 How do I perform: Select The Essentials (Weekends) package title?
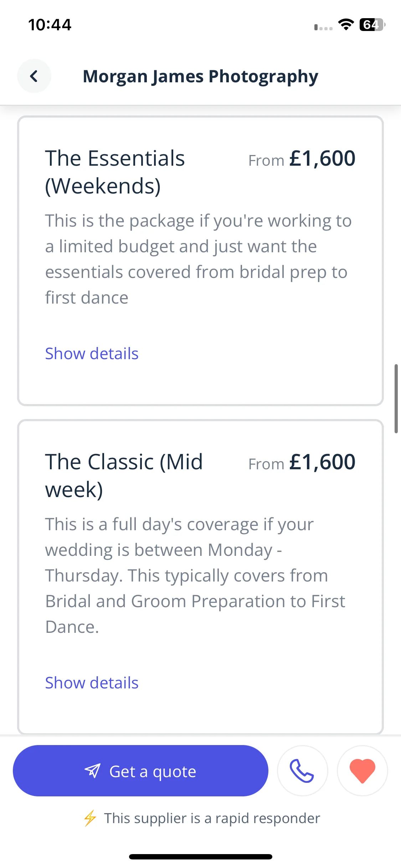pyautogui.click(x=115, y=172)
